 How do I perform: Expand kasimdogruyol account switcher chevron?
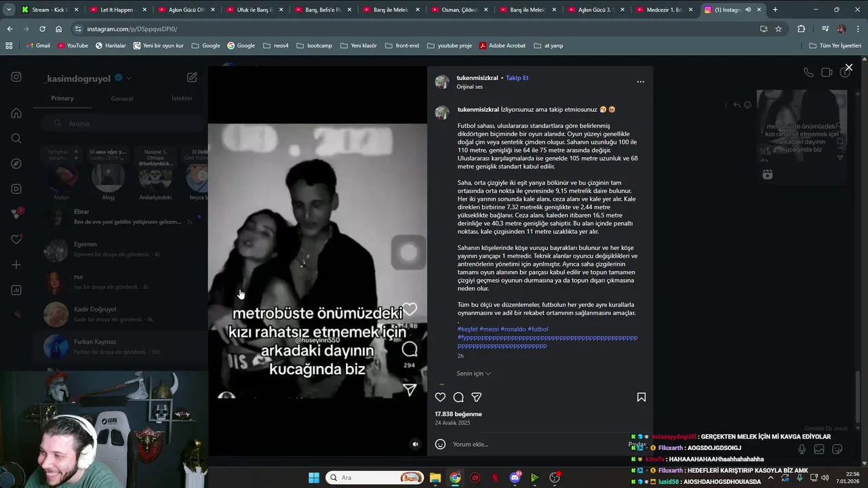129,78
